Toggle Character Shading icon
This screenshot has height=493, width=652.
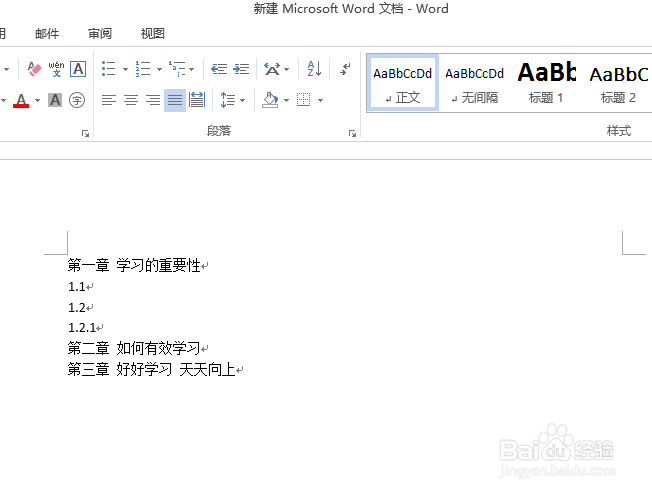coord(55,100)
